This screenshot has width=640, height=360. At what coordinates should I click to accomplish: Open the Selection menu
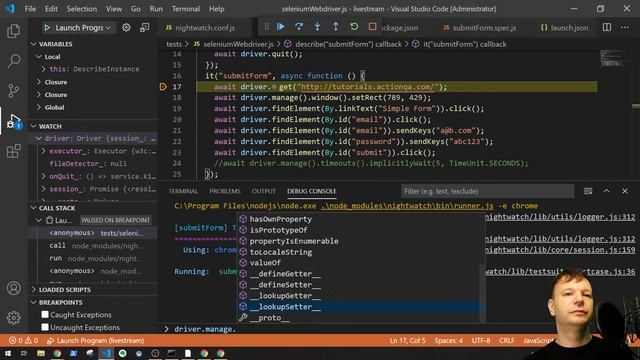[82, 9]
